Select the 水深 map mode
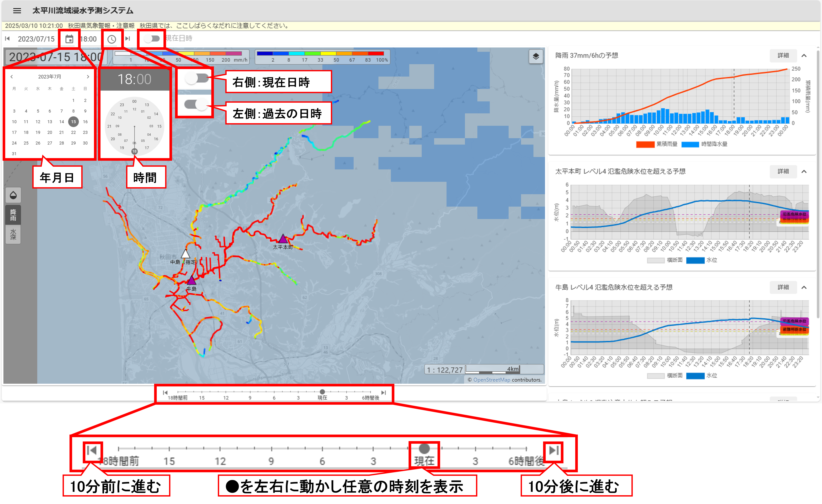The height and width of the screenshot is (504, 822). point(13,234)
